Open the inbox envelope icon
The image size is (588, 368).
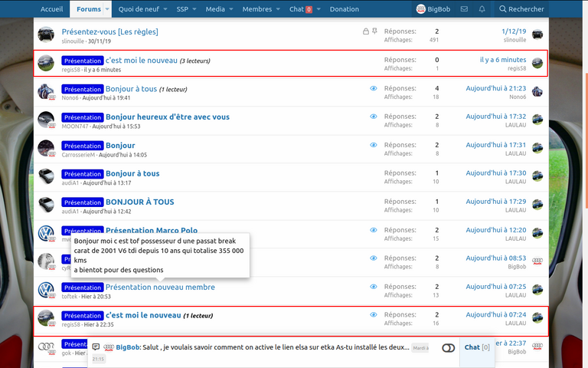(464, 9)
